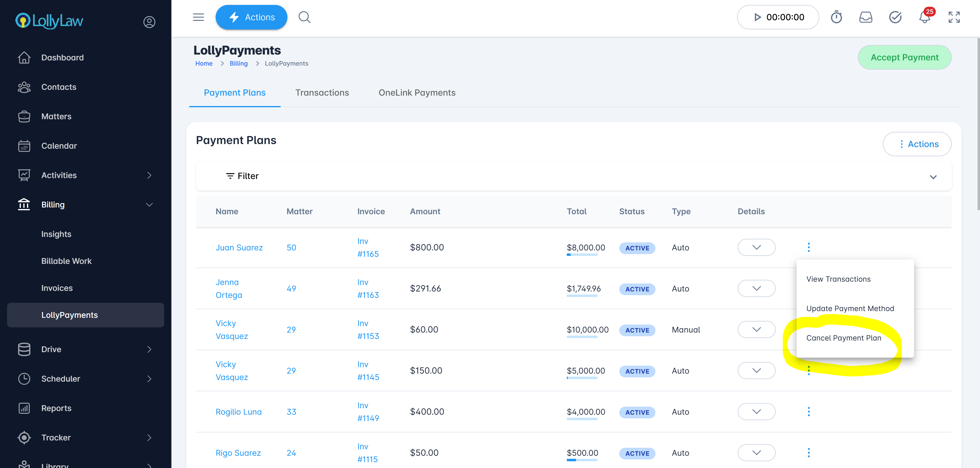This screenshot has width=980, height=468.
Task: Select View Transactions menu item
Action: [855, 279]
